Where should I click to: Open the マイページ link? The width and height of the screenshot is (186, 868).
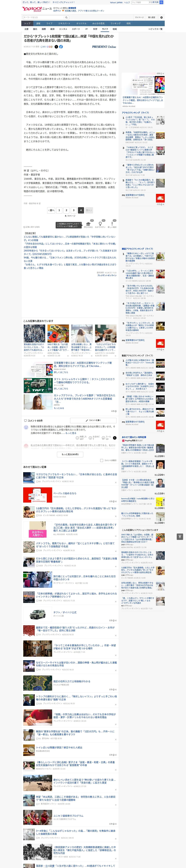coord(139,18)
